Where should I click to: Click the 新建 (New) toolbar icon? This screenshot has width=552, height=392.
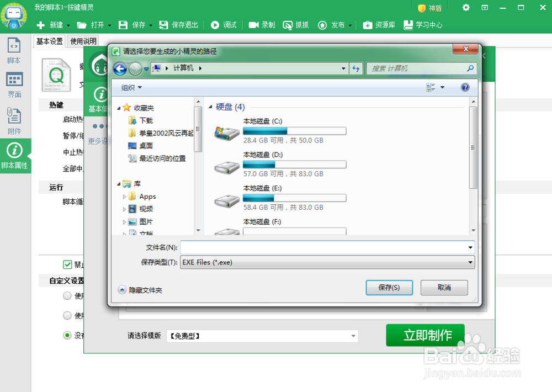click(41, 25)
